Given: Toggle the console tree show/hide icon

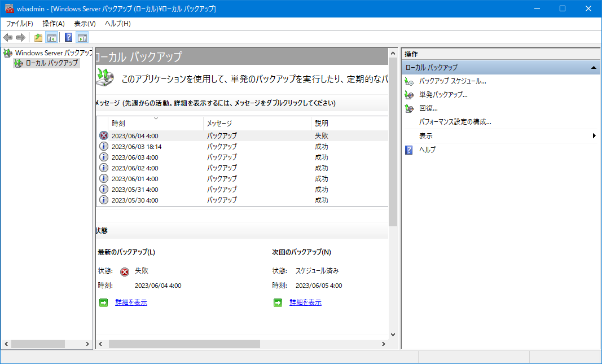Looking at the screenshot, I should click(x=51, y=37).
